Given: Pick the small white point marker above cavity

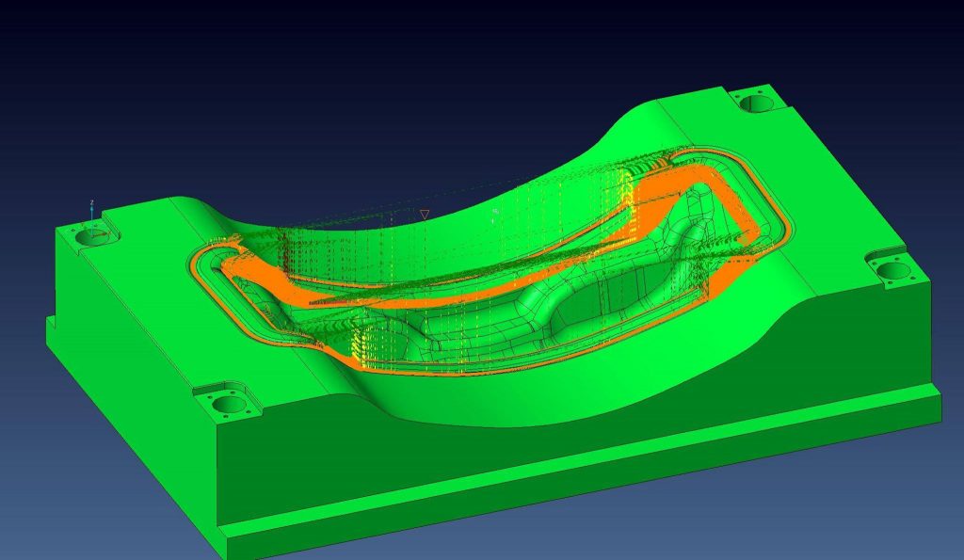Looking at the screenshot, I should click(495, 213).
